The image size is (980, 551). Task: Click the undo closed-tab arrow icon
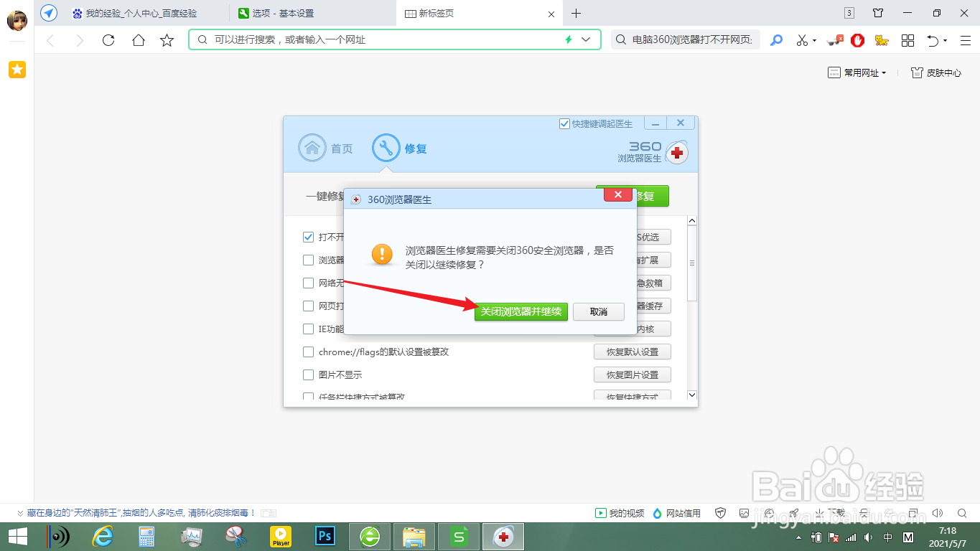(x=933, y=40)
